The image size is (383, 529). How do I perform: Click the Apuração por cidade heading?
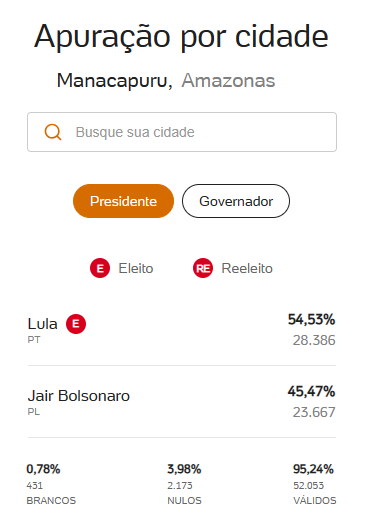point(181,36)
